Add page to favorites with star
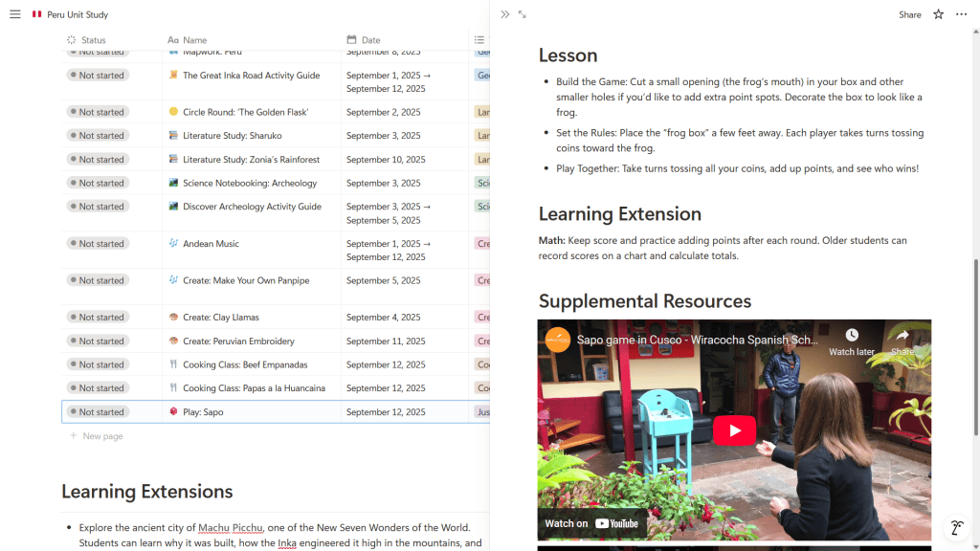This screenshot has height=551, width=980. [938, 14]
